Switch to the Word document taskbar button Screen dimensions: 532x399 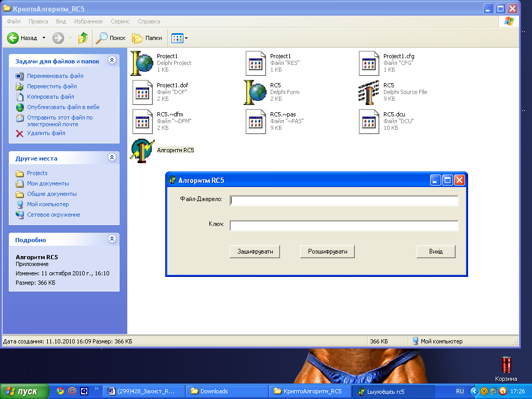coord(144,392)
